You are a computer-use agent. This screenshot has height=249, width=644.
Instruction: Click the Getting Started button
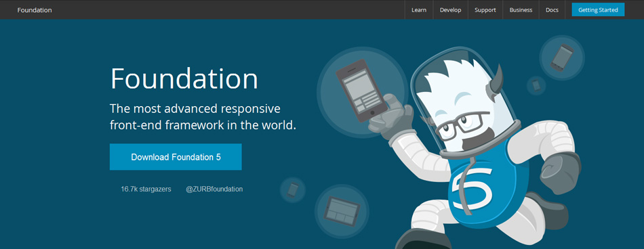pyautogui.click(x=598, y=10)
